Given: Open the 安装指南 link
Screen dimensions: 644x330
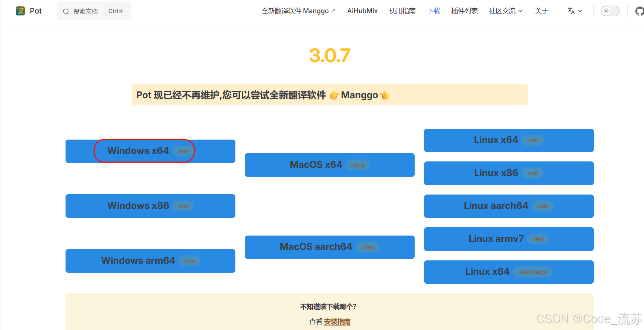Looking at the screenshot, I should point(337,322).
